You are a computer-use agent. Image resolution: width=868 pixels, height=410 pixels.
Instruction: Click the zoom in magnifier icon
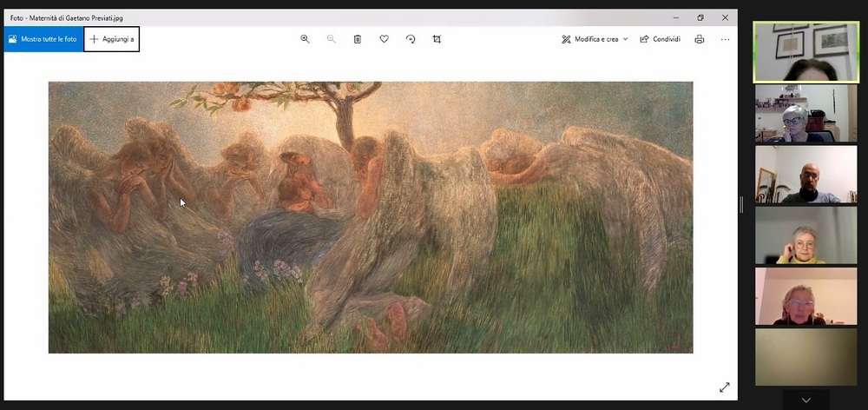(x=305, y=39)
